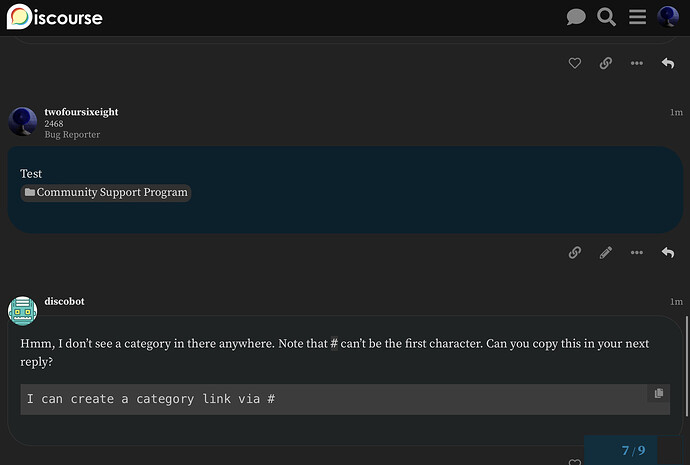690x465 pixels.
Task: Open the 7 / 9 topic progress indicator
Action: coord(633,450)
